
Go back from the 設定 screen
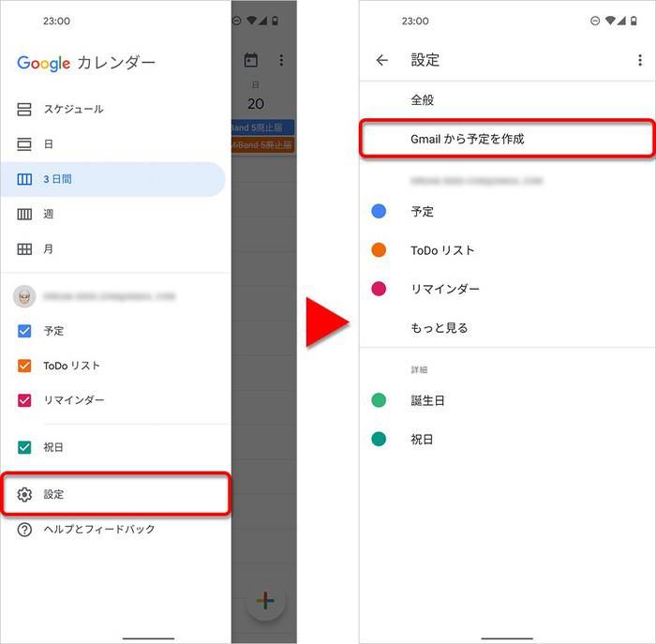pyautogui.click(x=381, y=60)
